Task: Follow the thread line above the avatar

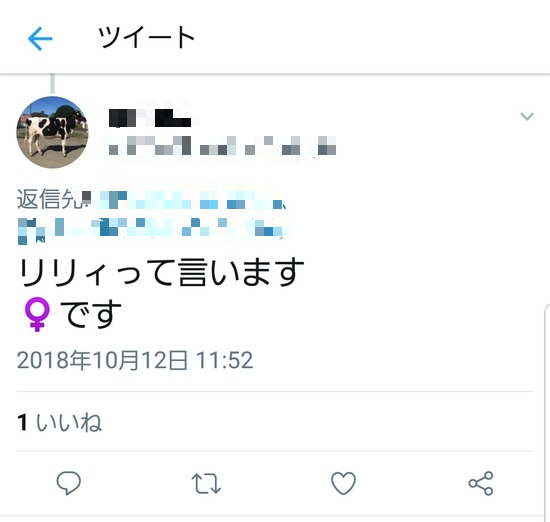Action: tap(52, 84)
